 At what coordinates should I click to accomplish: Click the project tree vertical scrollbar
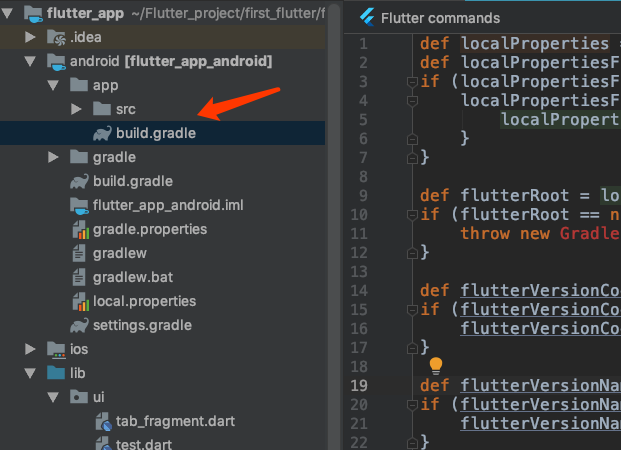[334, 225]
